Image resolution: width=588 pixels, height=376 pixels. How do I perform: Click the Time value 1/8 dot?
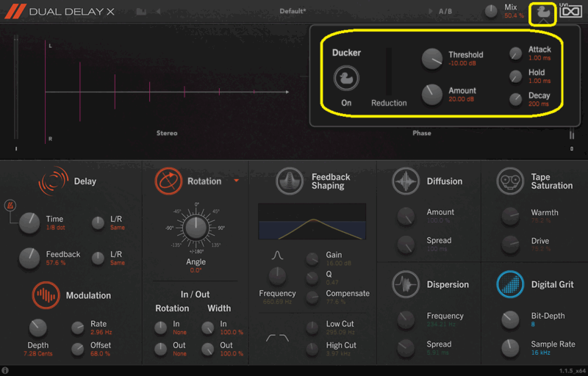(56, 228)
